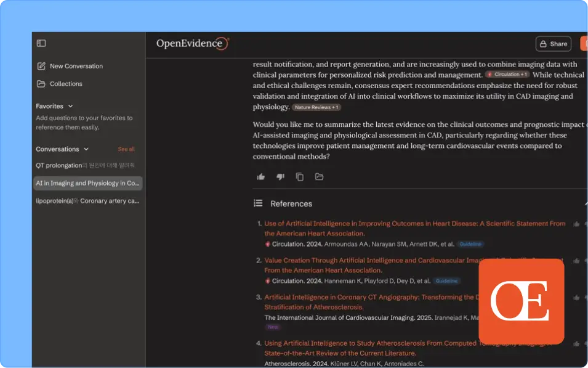Collapse the sidebar panel icon
The height and width of the screenshot is (368, 588).
pyautogui.click(x=41, y=43)
